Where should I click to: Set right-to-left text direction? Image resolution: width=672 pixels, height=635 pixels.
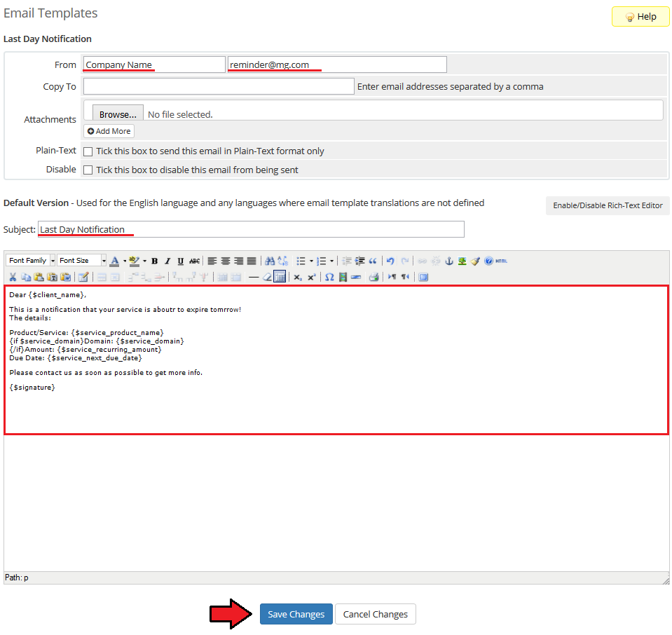[x=405, y=278]
